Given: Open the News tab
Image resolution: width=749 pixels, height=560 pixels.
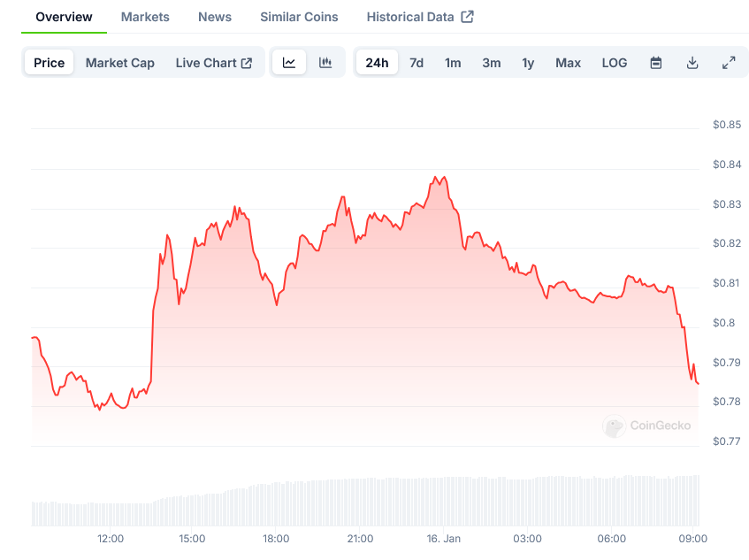Looking at the screenshot, I should click(x=215, y=17).
